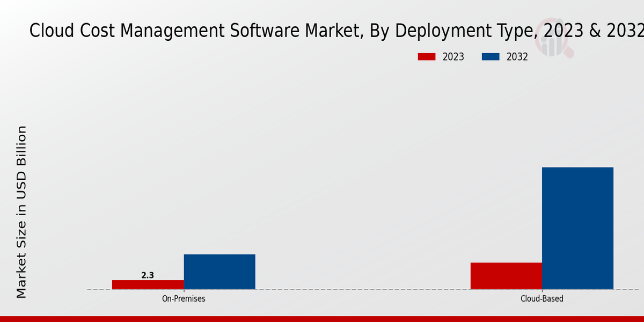
Task: Select the 2023 legend text label
Action: pos(453,57)
